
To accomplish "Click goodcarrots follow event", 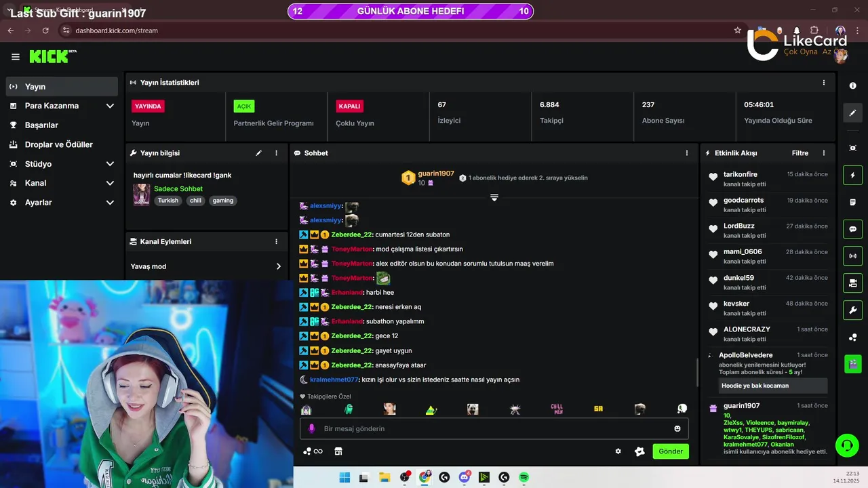I will point(767,205).
